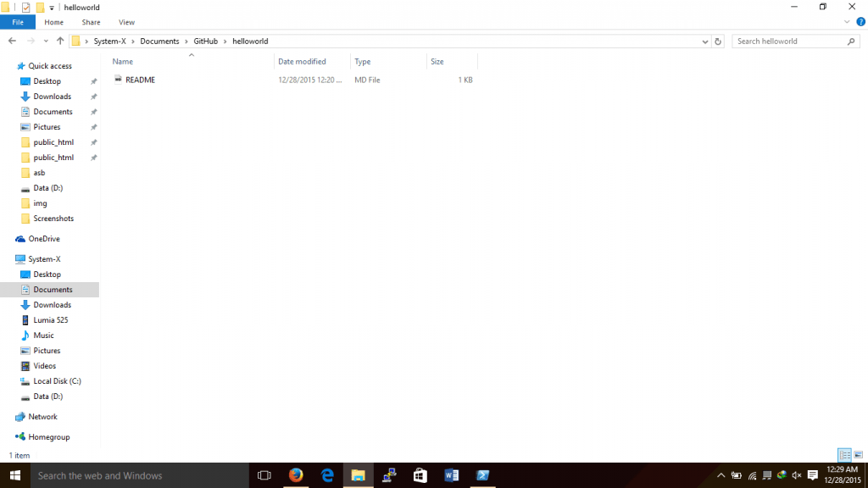This screenshot has width=868, height=488.
Task: Open the Share ribbon tab
Action: click(91, 22)
